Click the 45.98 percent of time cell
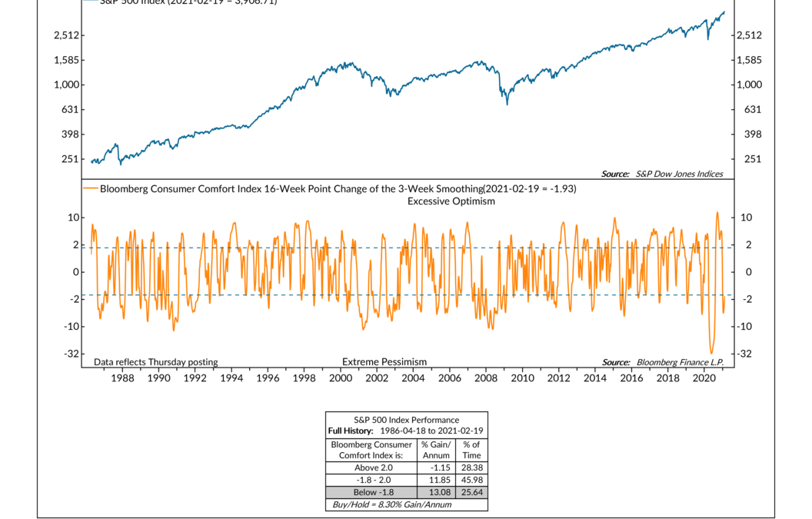 472,480
